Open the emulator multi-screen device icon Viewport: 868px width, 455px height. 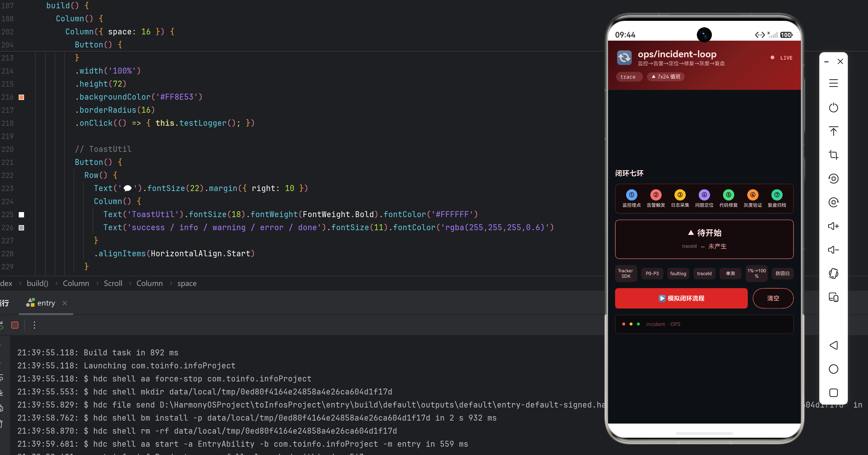[833, 297]
